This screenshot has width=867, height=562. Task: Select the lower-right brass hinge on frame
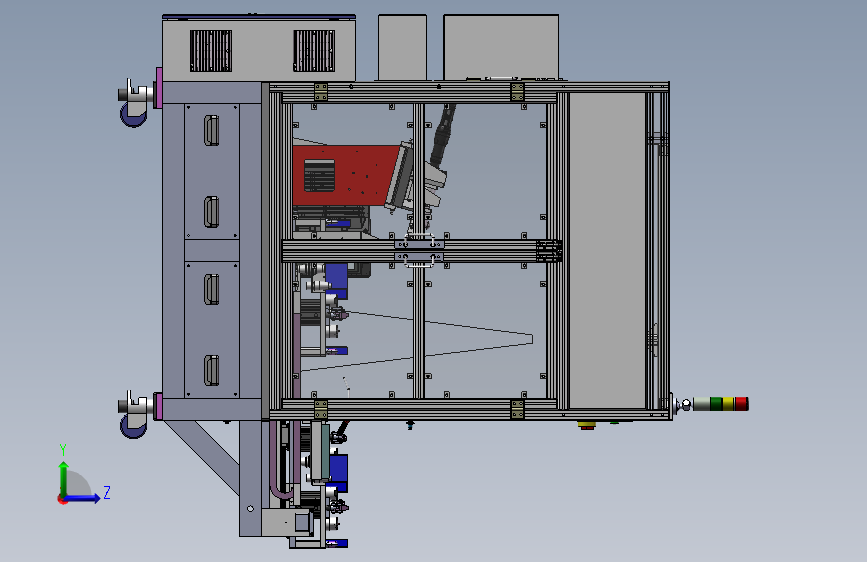[x=517, y=409]
